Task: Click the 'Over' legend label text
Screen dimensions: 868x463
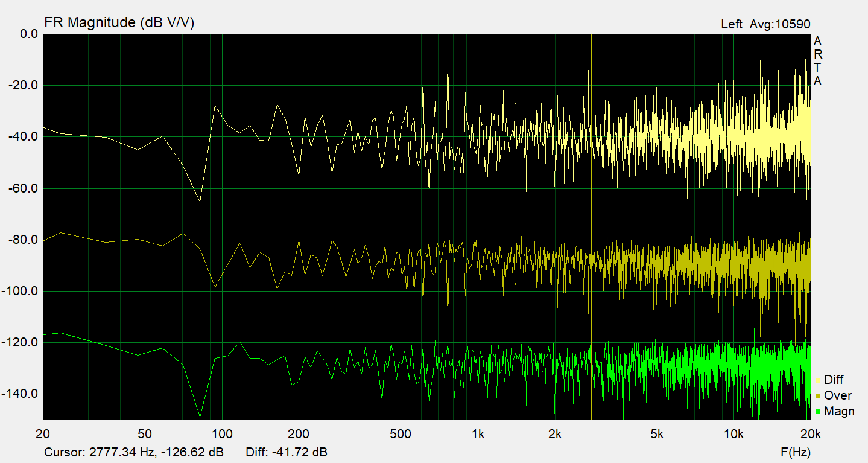Action: (x=838, y=395)
